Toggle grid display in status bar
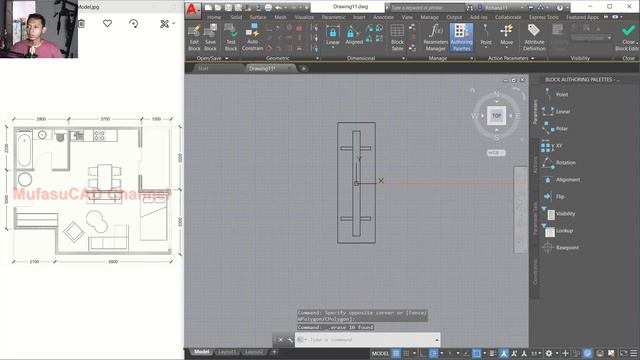 [x=396, y=353]
